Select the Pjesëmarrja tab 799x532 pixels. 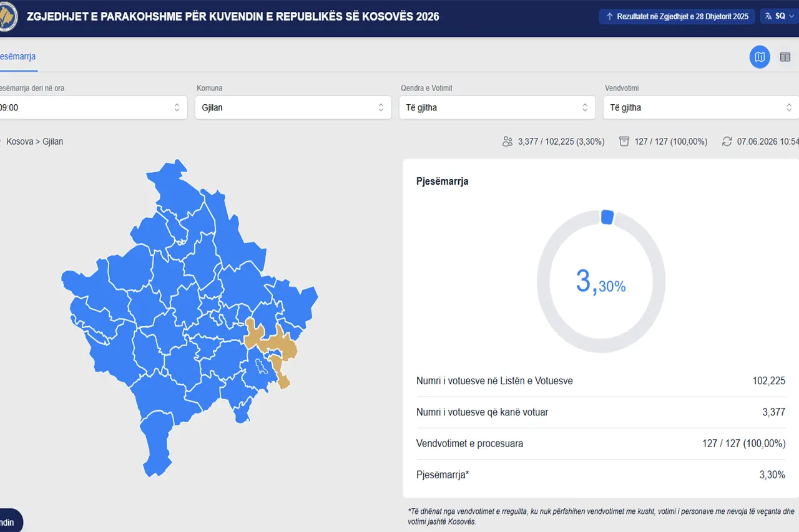tap(17, 57)
